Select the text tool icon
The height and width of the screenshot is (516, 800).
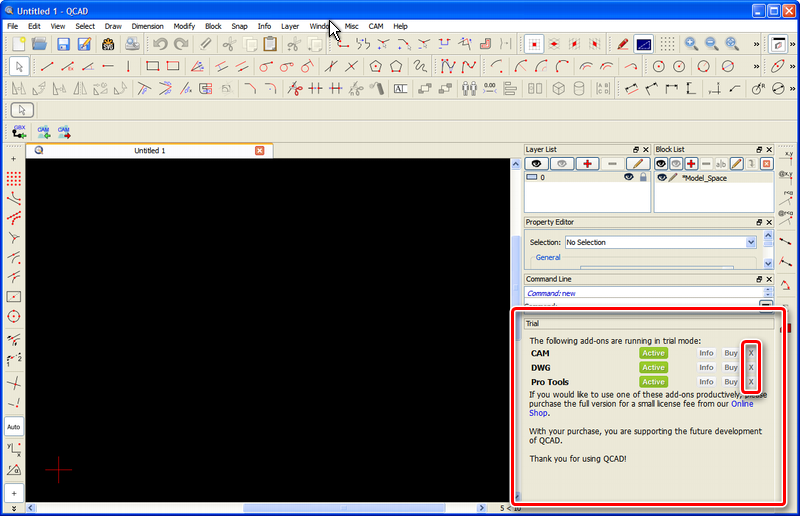click(401, 89)
